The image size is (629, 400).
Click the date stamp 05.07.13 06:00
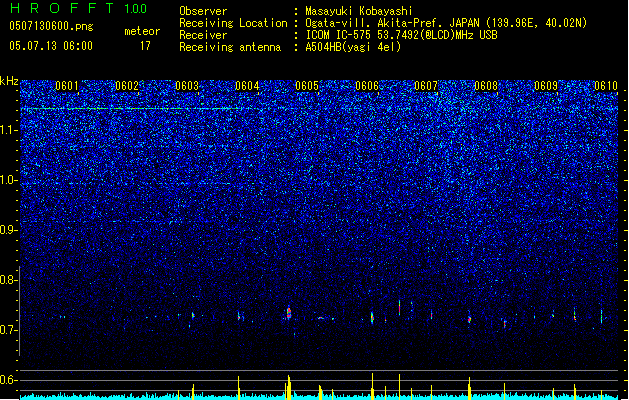51,46
